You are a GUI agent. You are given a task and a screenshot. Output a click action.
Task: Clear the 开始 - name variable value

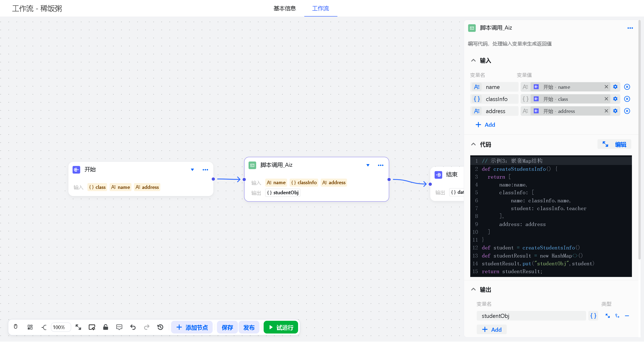click(606, 87)
